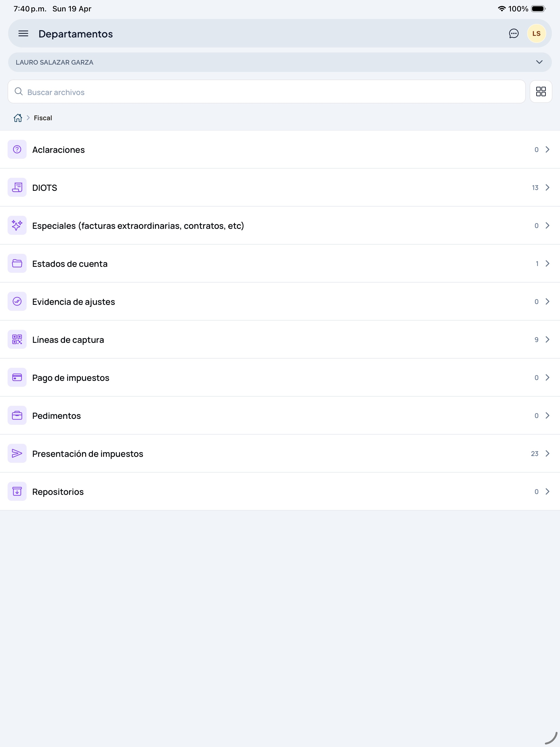This screenshot has height=747, width=560.
Task: Open the Repositorios folder
Action: point(280,491)
